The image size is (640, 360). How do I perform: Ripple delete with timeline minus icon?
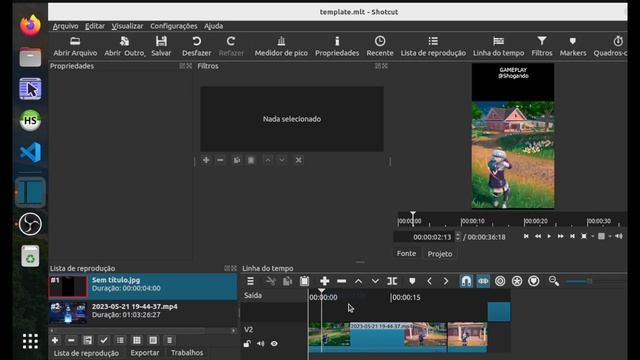[x=342, y=281]
